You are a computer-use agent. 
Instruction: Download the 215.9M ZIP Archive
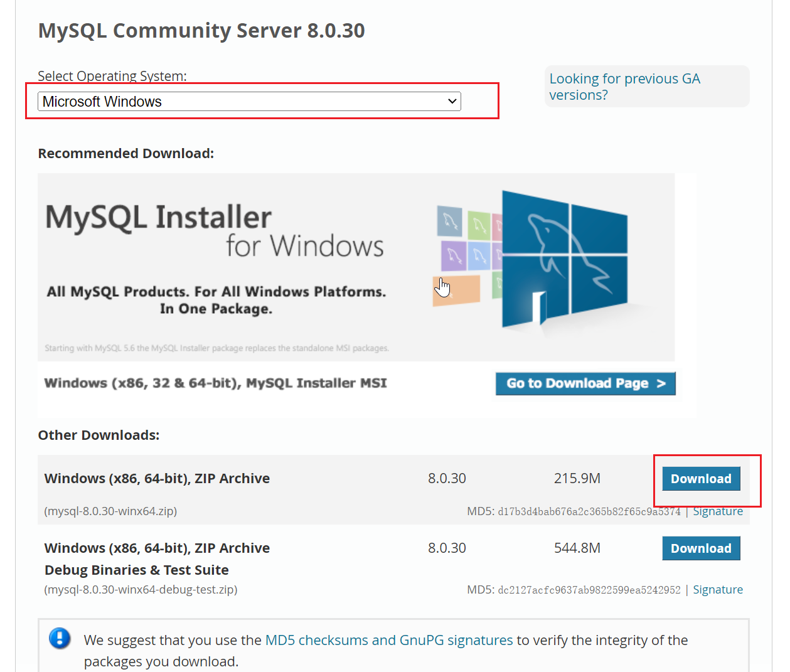[701, 479]
